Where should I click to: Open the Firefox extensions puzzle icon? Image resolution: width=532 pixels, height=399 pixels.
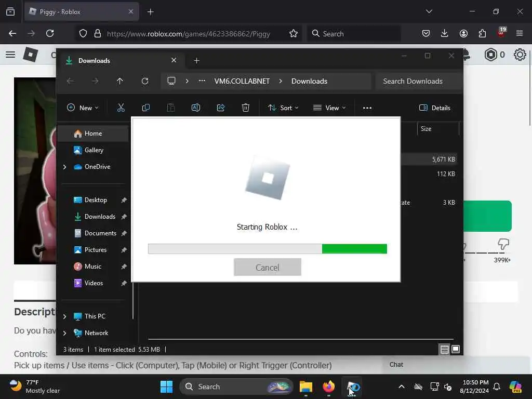[x=482, y=33]
